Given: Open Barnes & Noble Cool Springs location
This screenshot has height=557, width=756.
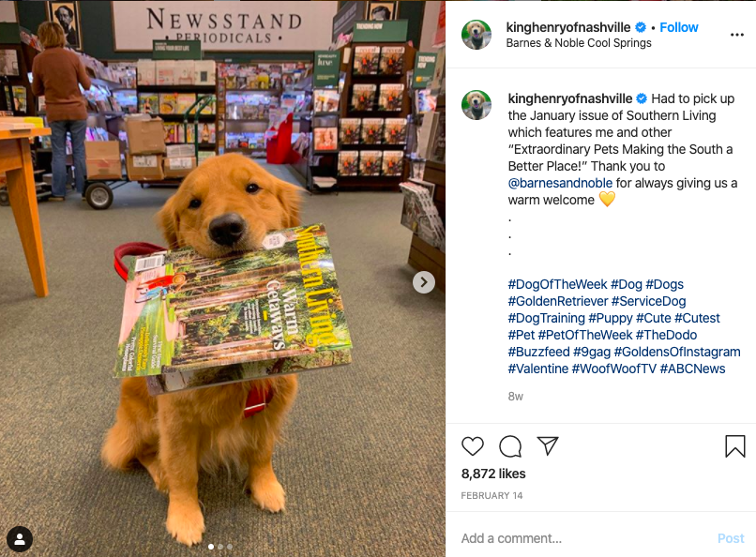Looking at the screenshot, I should (579, 43).
